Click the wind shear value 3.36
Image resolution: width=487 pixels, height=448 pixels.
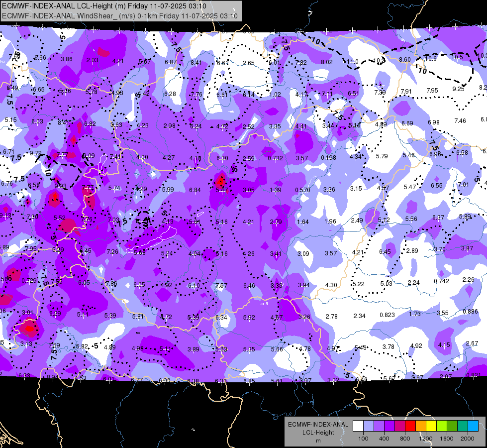[x=329, y=189]
